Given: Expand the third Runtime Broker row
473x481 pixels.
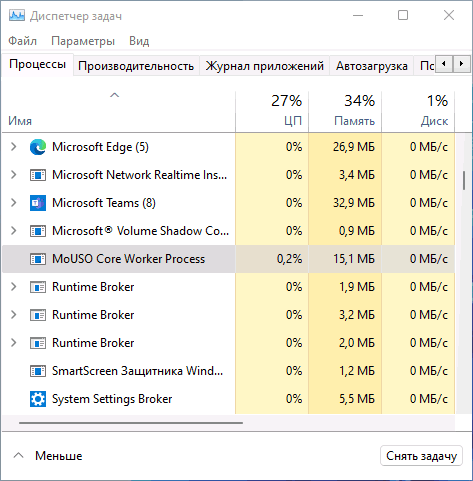Looking at the screenshot, I should click(14, 343).
